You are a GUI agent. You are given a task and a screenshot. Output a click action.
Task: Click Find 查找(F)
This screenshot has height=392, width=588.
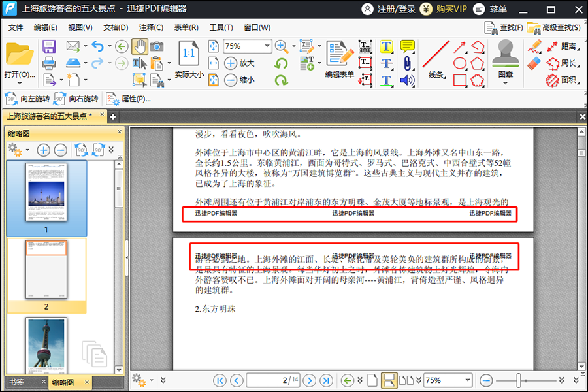coord(504,27)
